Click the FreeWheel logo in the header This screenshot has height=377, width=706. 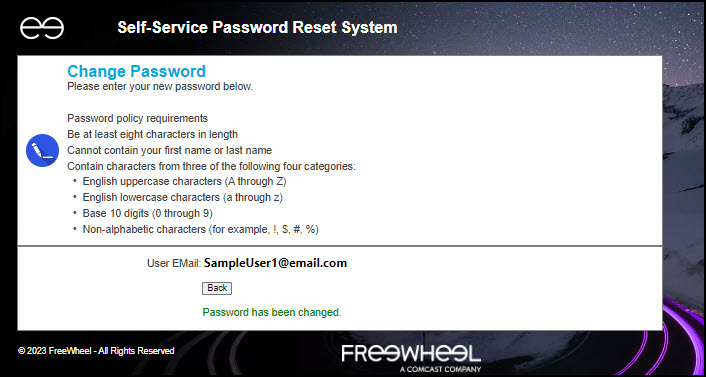pos(42,28)
